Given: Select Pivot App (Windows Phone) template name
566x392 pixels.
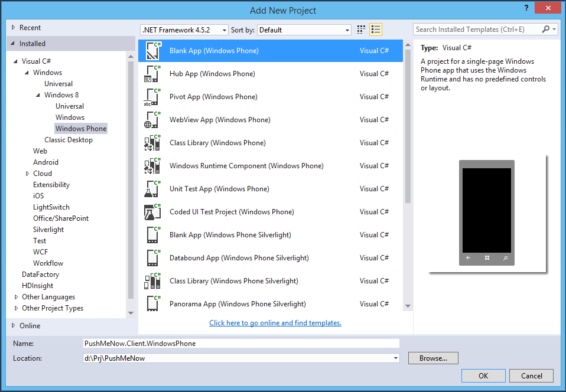Looking at the screenshot, I should coord(213,97).
